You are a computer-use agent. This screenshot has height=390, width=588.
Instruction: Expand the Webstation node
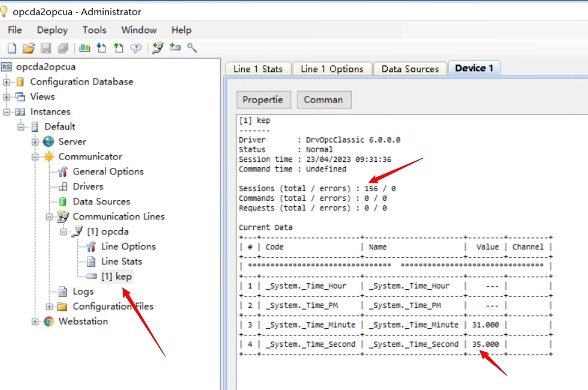coord(35,322)
